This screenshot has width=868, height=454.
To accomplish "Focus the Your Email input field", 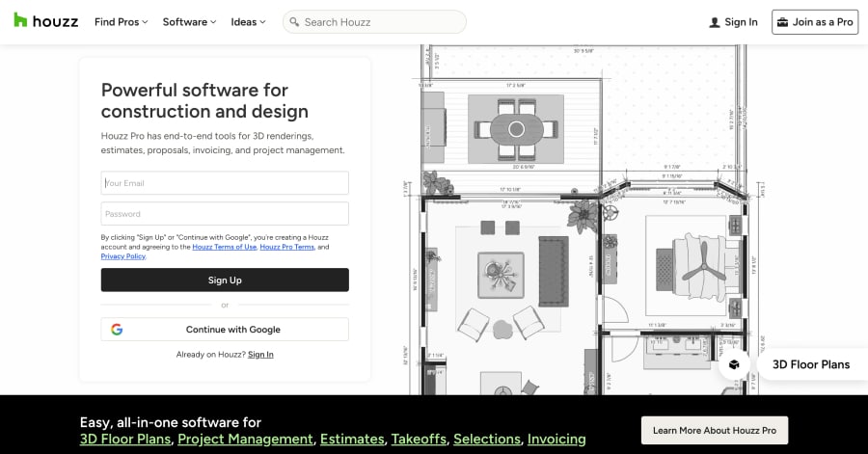I will (225, 183).
